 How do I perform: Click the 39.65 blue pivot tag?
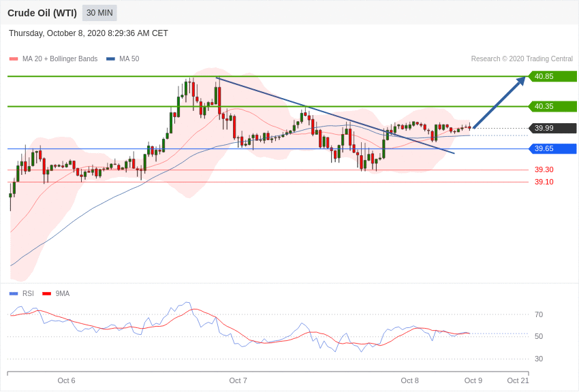552,148
